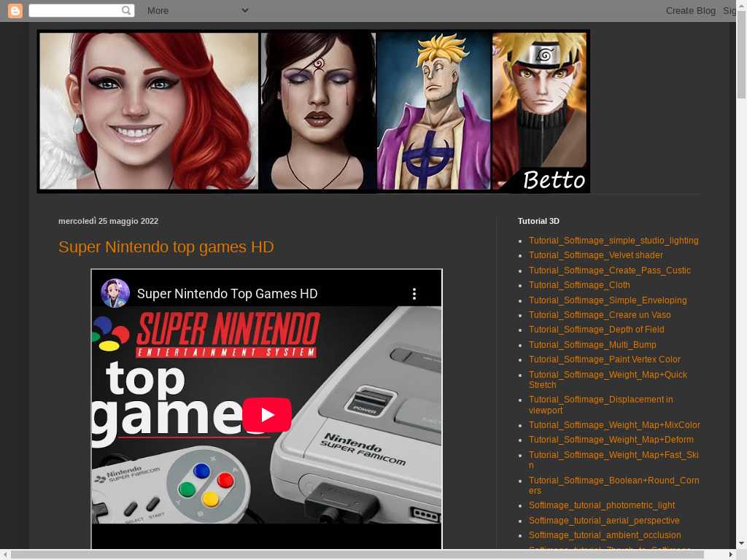747x560 pixels.
Task: Click the channel avatar in video header
Action: [x=115, y=293]
